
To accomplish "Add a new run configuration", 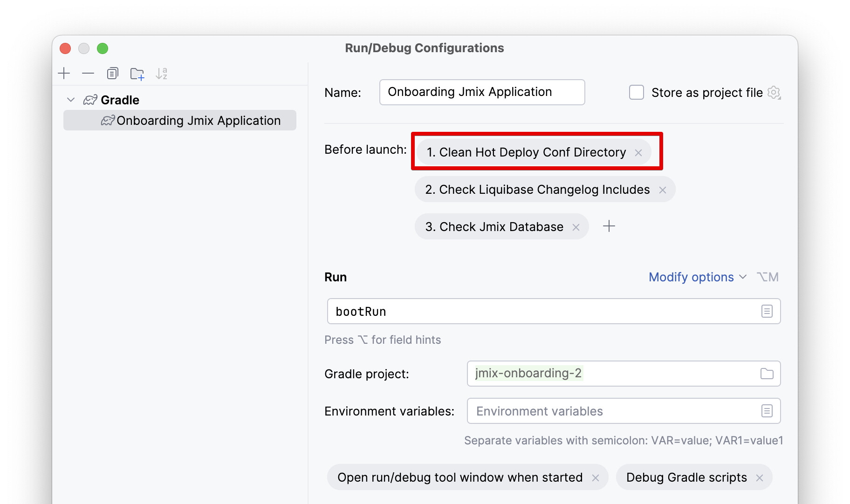I will (x=64, y=73).
